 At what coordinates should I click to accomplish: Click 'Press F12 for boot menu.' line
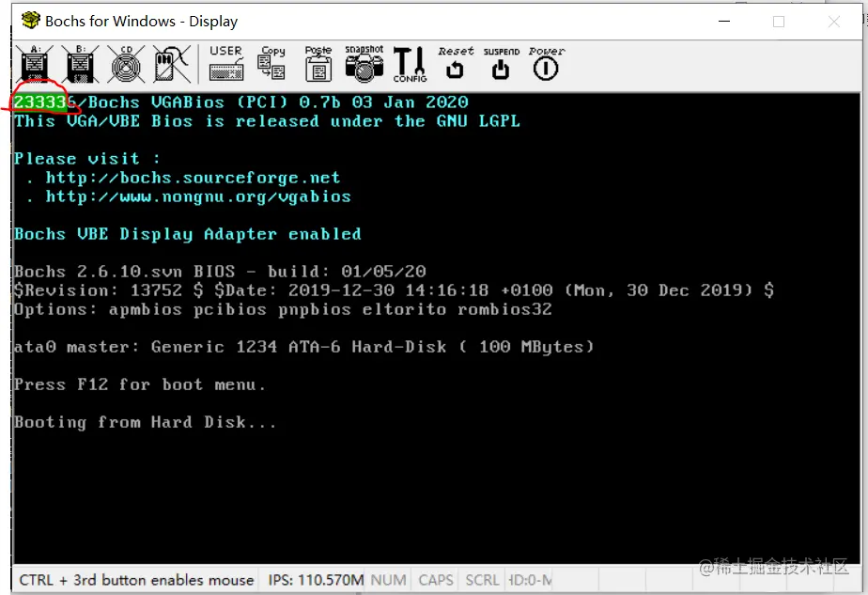tap(139, 384)
